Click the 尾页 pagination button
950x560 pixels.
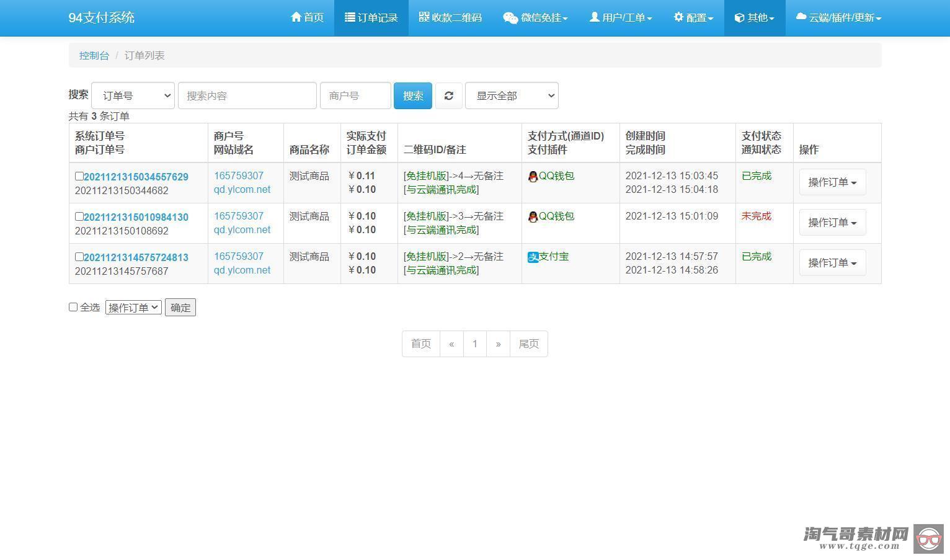tap(529, 344)
